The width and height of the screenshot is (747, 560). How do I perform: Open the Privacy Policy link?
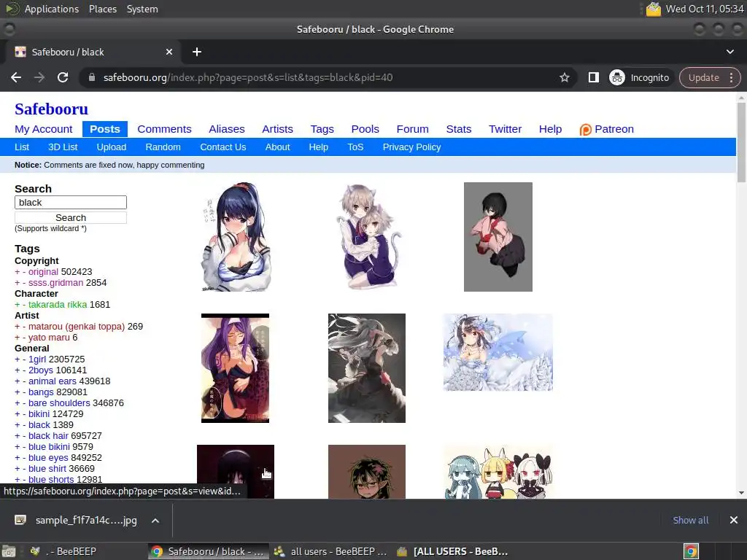(x=411, y=147)
